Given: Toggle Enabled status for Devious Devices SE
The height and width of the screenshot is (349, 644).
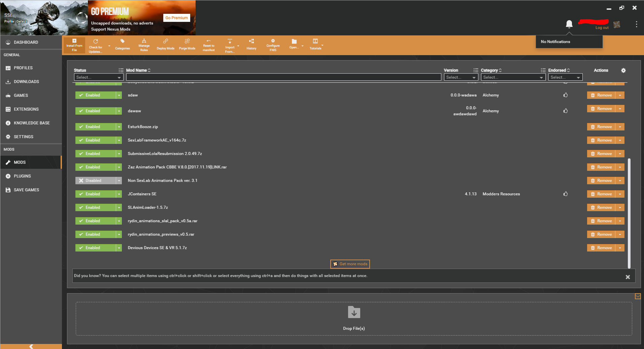Looking at the screenshot, I should pos(96,248).
